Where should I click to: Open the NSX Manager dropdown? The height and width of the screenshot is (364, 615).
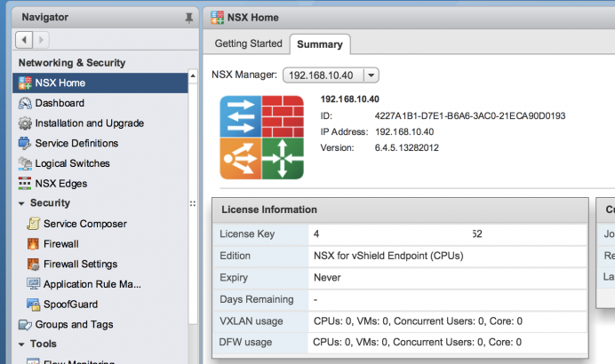371,75
